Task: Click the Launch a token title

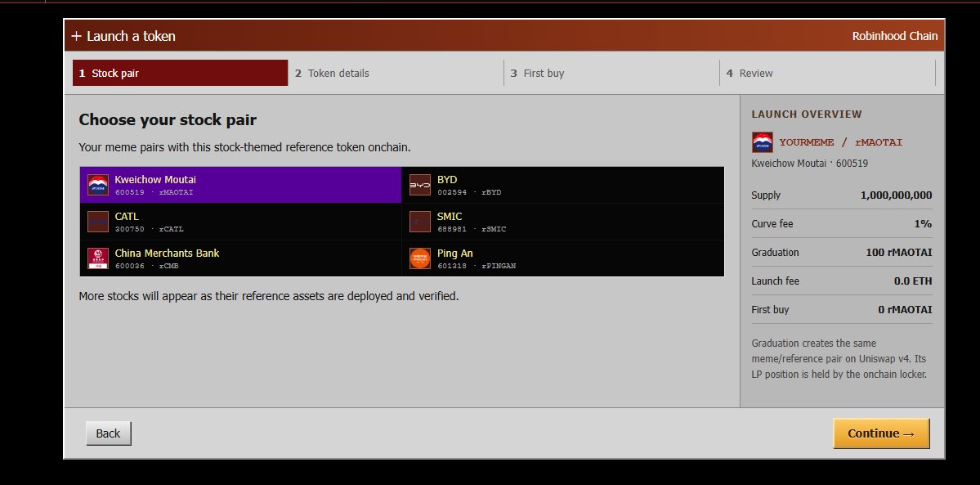Action: pos(131,36)
